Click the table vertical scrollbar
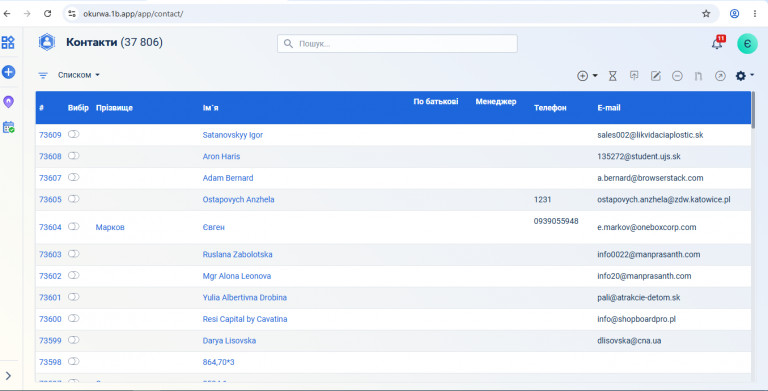Screen dimensions: 768x391 tap(753, 110)
